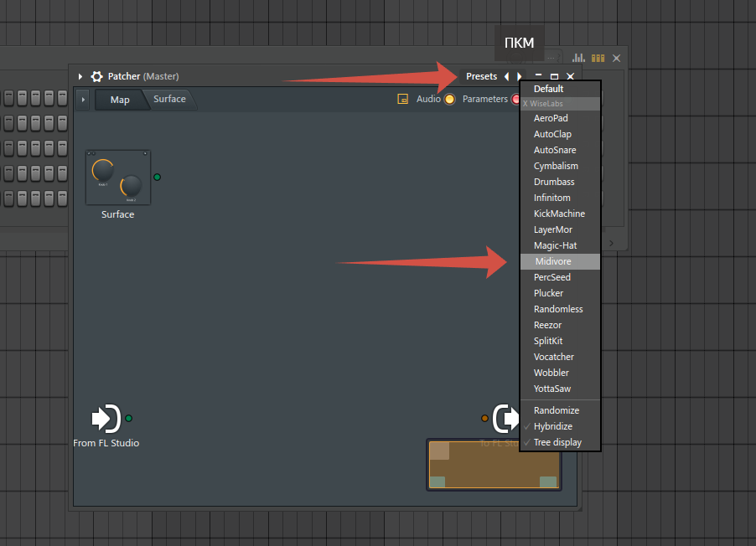Image resolution: width=756 pixels, height=546 pixels.
Task: Expand the Patcher window options arrow
Action: (80, 76)
